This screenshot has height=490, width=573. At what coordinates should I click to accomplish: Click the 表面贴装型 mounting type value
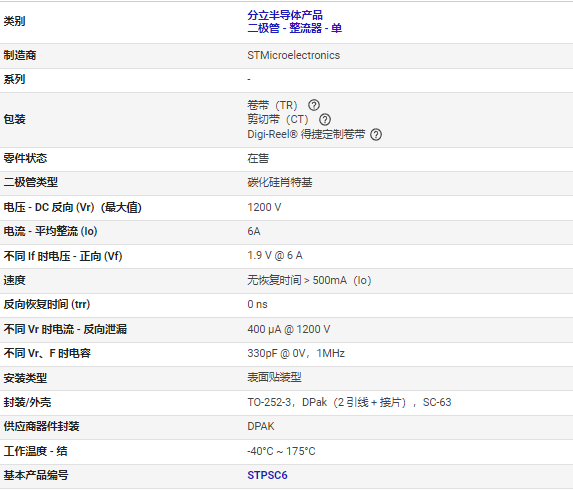(x=274, y=377)
